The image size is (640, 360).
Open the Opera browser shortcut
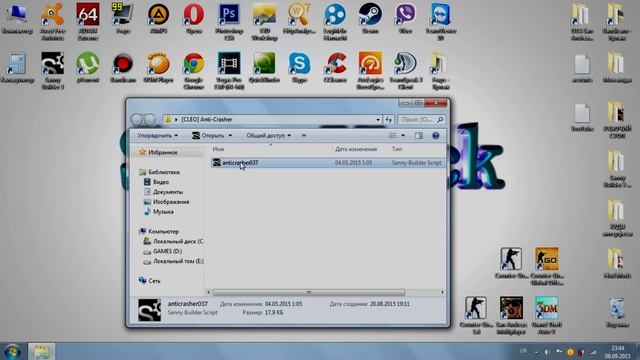pos(193,18)
